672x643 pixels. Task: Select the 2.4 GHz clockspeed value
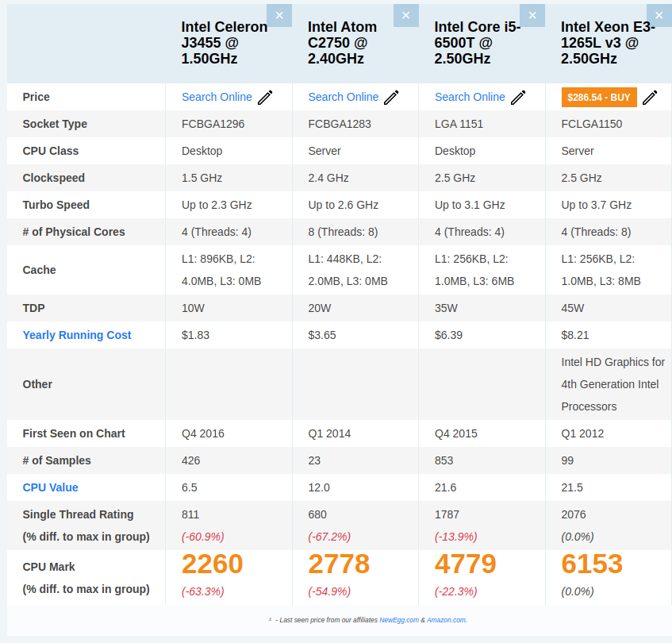[x=328, y=179]
